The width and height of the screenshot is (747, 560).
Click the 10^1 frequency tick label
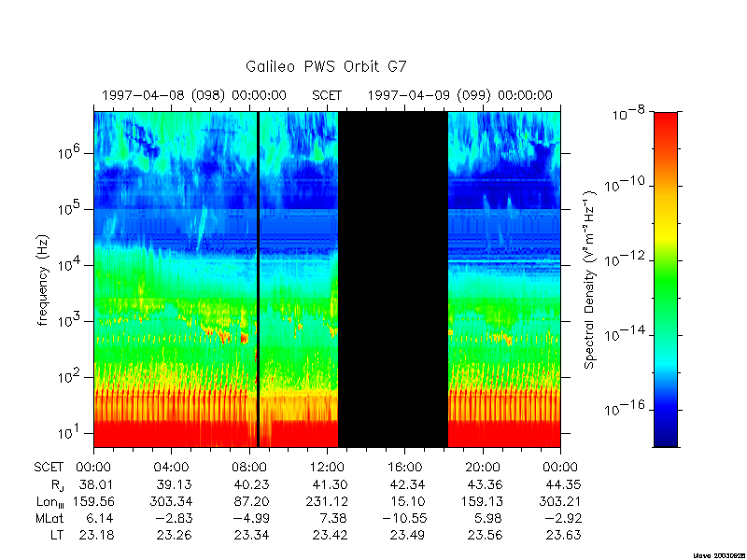[x=67, y=432]
